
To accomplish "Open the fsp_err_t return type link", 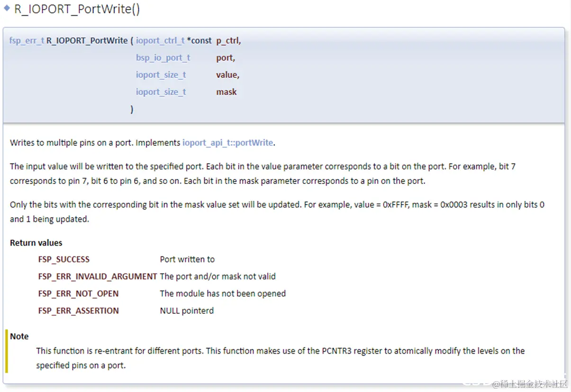I will (27, 41).
